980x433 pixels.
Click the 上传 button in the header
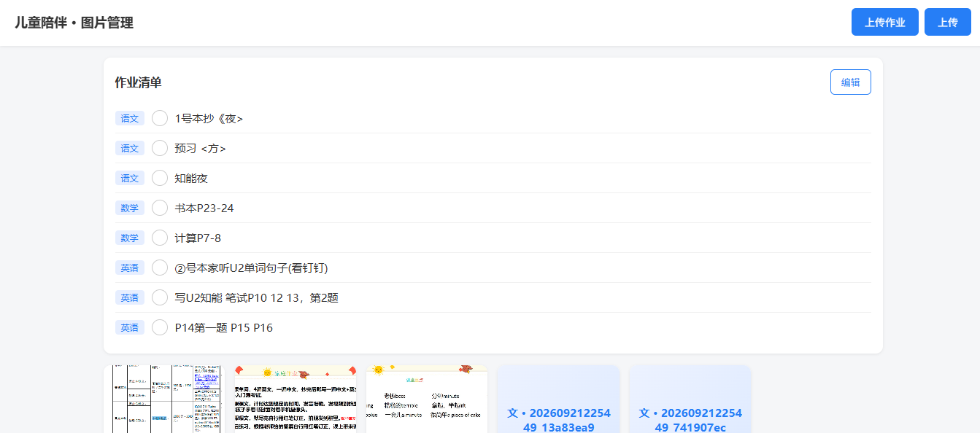click(x=947, y=22)
